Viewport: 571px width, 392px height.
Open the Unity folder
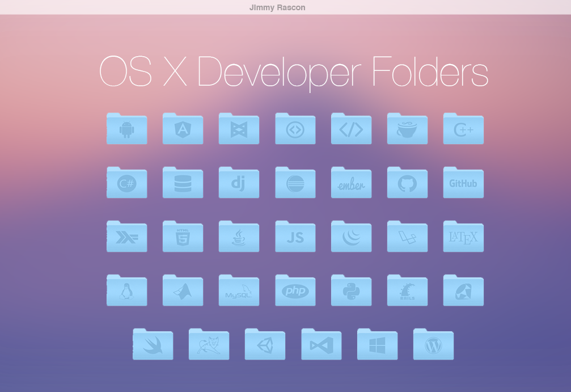point(265,344)
